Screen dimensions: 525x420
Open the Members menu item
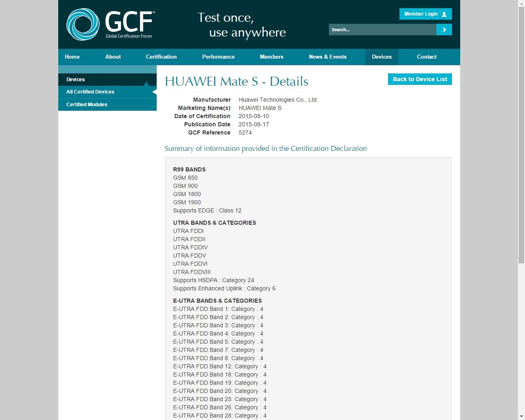pos(272,57)
